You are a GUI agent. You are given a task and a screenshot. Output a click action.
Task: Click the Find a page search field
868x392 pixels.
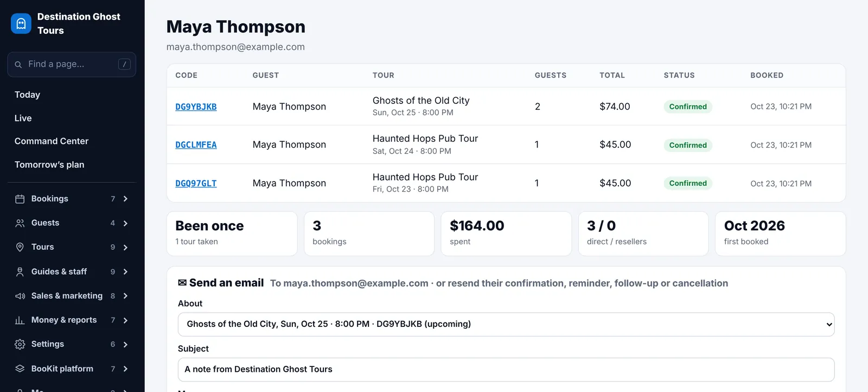pyautogui.click(x=72, y=65)
